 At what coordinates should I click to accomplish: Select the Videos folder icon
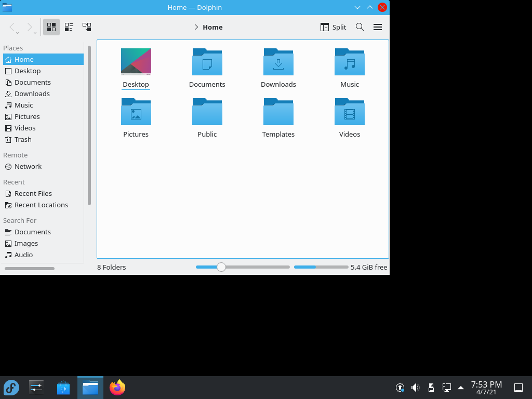350,112
